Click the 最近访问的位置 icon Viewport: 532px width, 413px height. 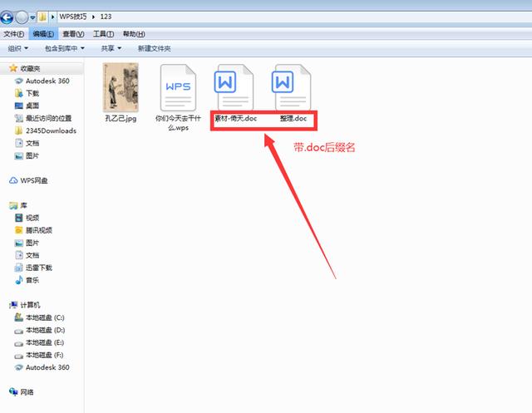tap(18, 118)
